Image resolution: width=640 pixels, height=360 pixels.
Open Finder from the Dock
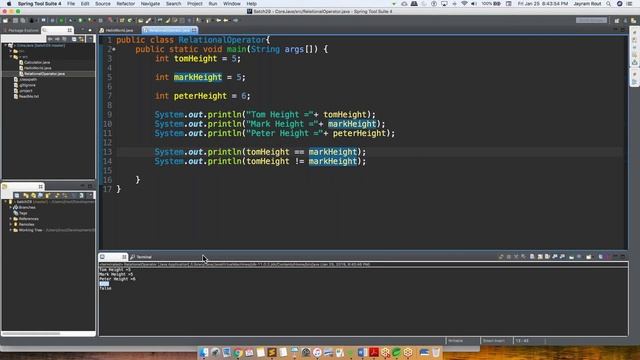coord(204,352)
